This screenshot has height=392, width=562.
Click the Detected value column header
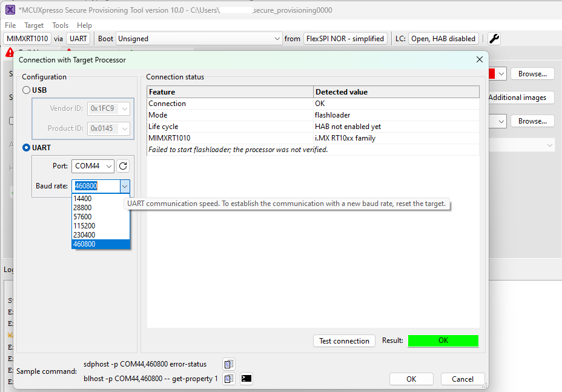click(342, 92)
